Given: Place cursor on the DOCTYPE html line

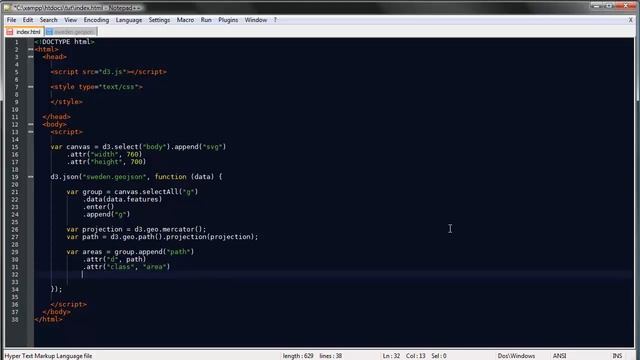Looking at the screenshot, I should (64, 42).
